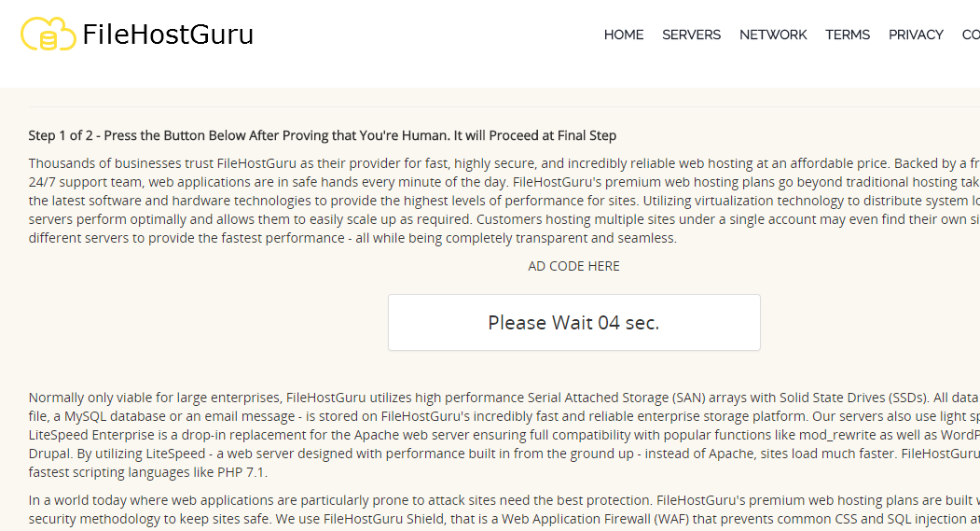Click the '24/7 support team' text
Image resolution: width=980 pixels, height=531 pixels.
click(x=78, y=182)
